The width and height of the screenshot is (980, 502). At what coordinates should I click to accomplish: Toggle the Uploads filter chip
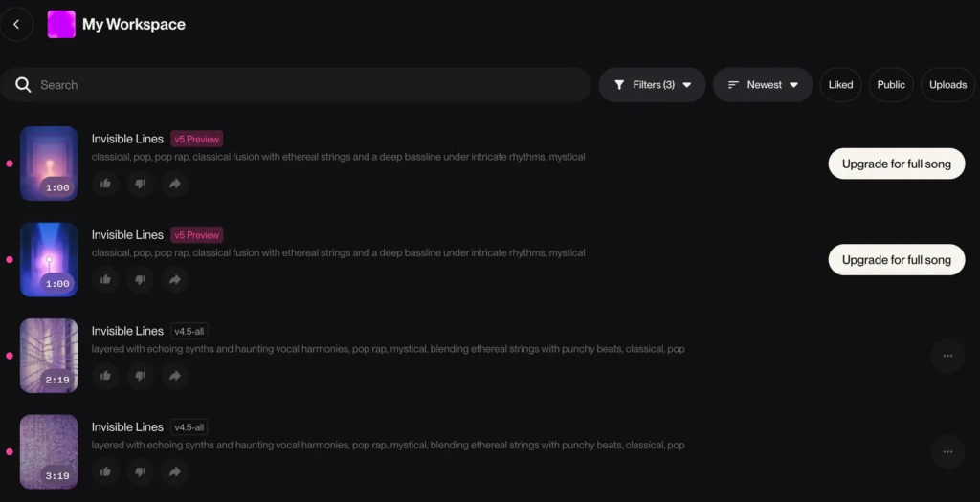(x=947, y=85)
